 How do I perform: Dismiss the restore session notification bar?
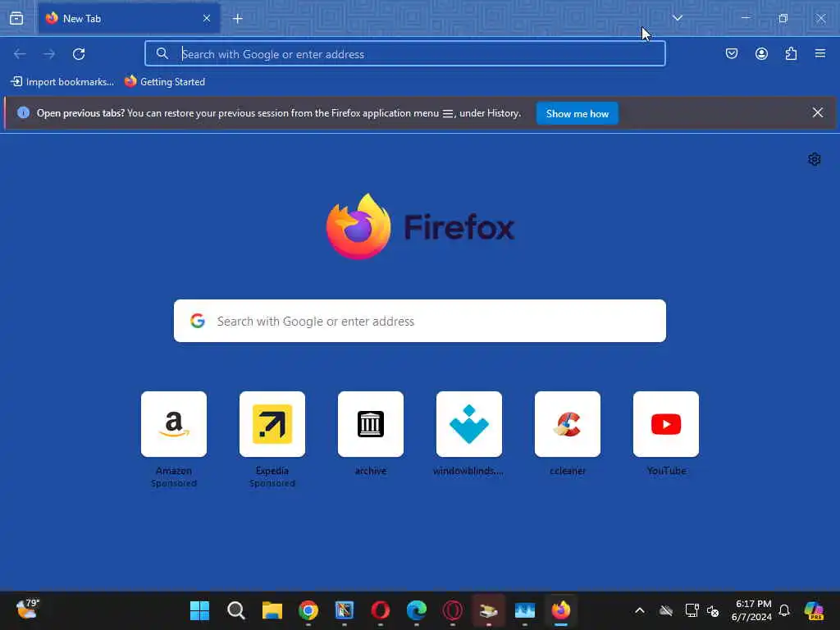(818, 113)
